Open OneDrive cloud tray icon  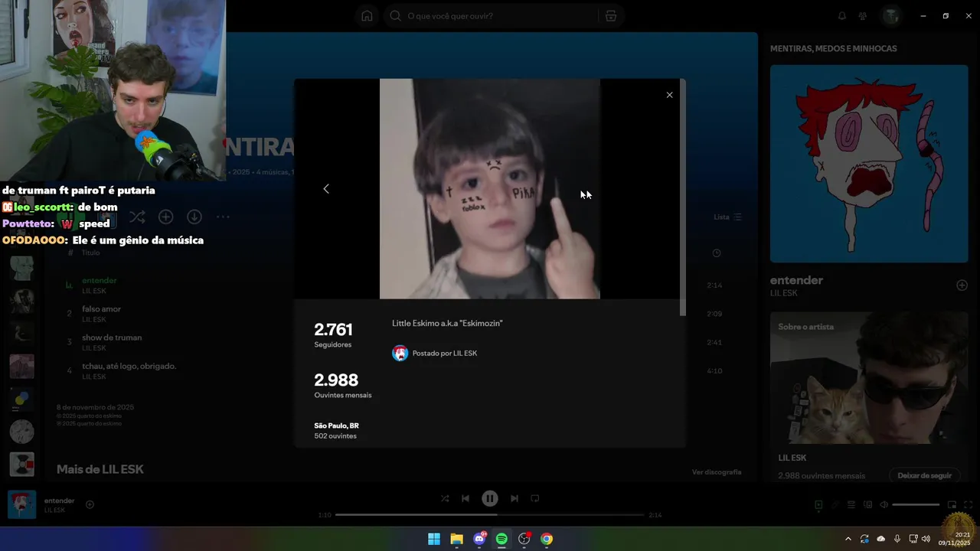pyautogui.click(x=880, y=539)
